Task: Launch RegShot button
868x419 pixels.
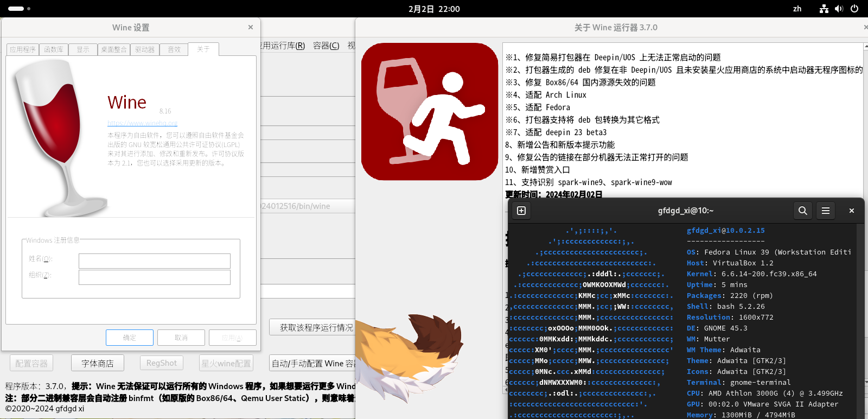Action: (162, 363)
